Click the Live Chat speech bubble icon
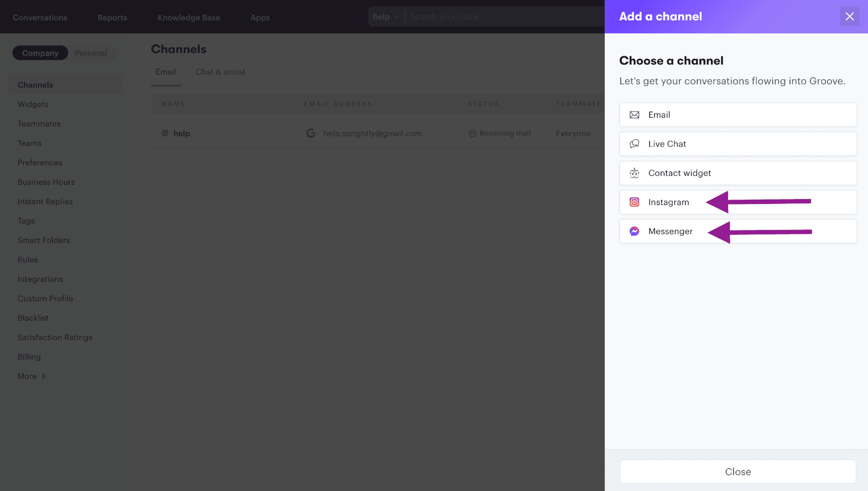868x491 pixels. [x=634, y=144]
